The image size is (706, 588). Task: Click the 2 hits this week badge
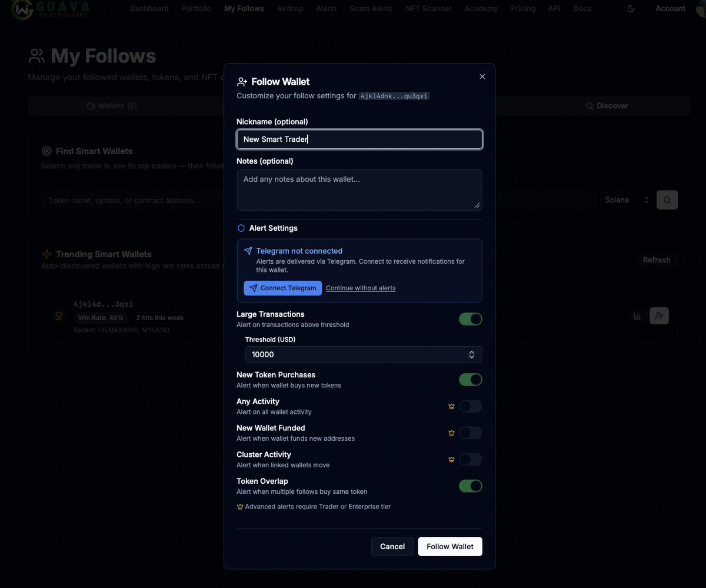coord(160,318)
